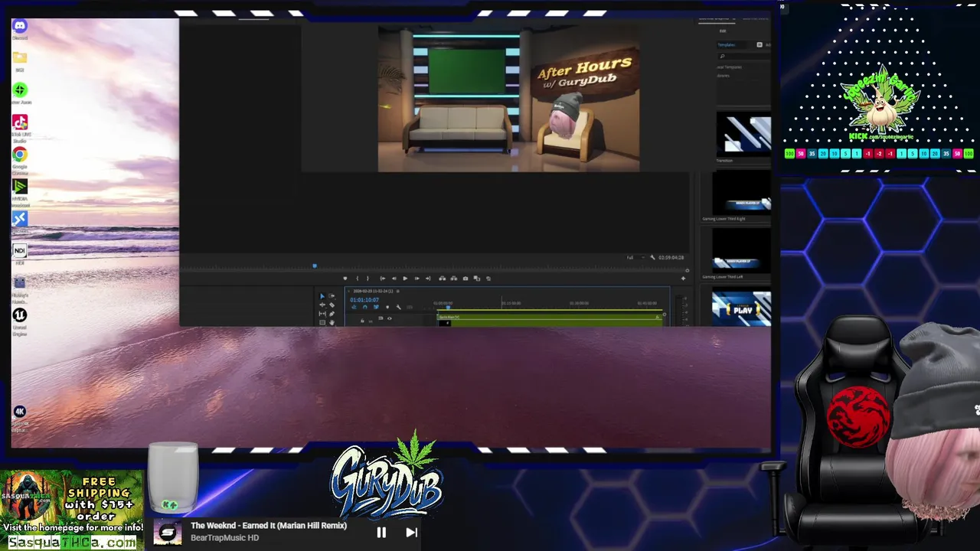
Task: Open the yellow folder on desktop
Action: pos(20,58)
